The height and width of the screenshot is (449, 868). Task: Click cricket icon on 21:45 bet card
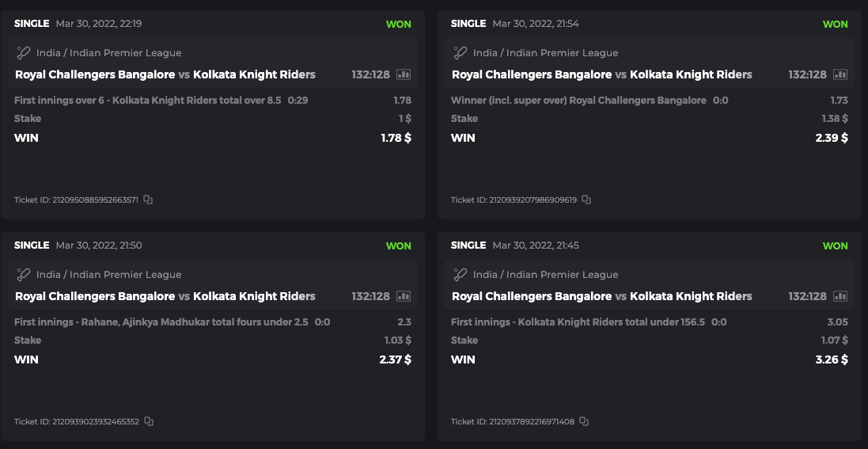461,275
